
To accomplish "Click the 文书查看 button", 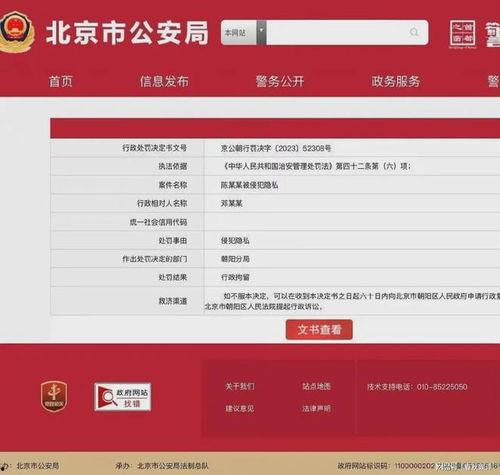I will click(x=319, y=330).
